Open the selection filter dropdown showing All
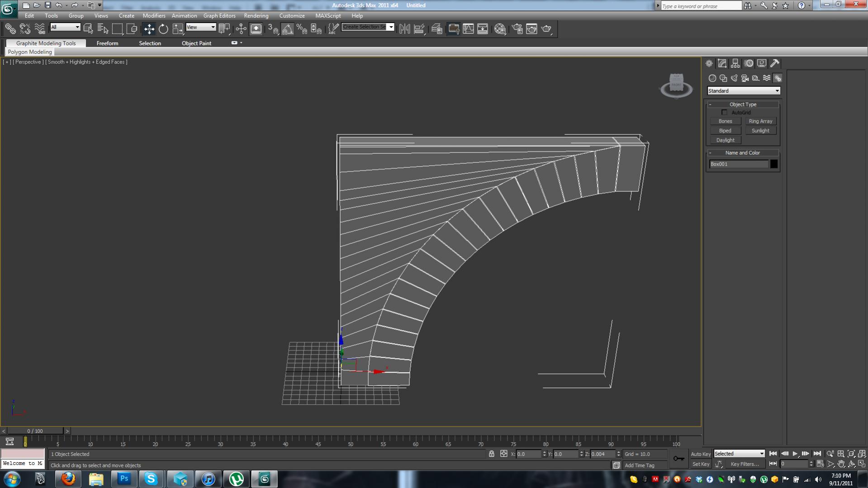The image size is (868, 488). [x=65, y=27]
